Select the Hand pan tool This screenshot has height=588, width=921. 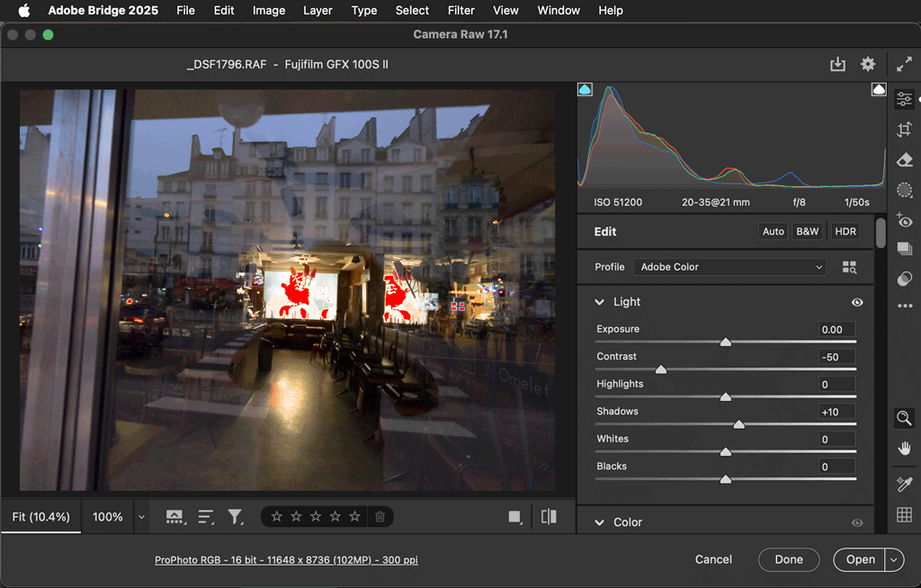pos(905,449)
